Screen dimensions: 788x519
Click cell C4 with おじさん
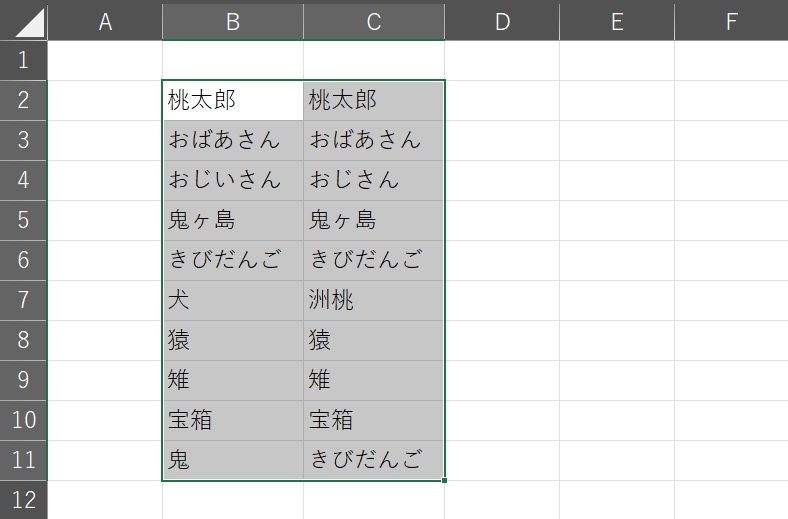[x=374, y=181]
